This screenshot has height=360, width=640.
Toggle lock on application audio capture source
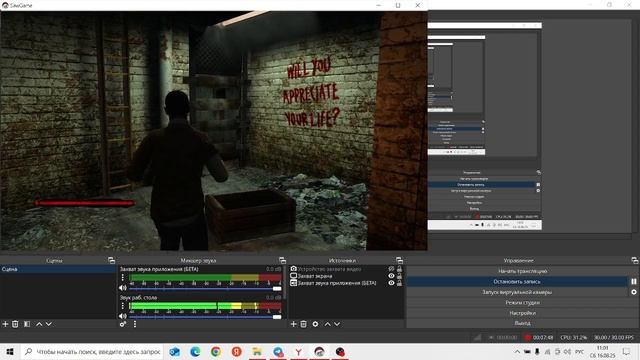(399, 283)
